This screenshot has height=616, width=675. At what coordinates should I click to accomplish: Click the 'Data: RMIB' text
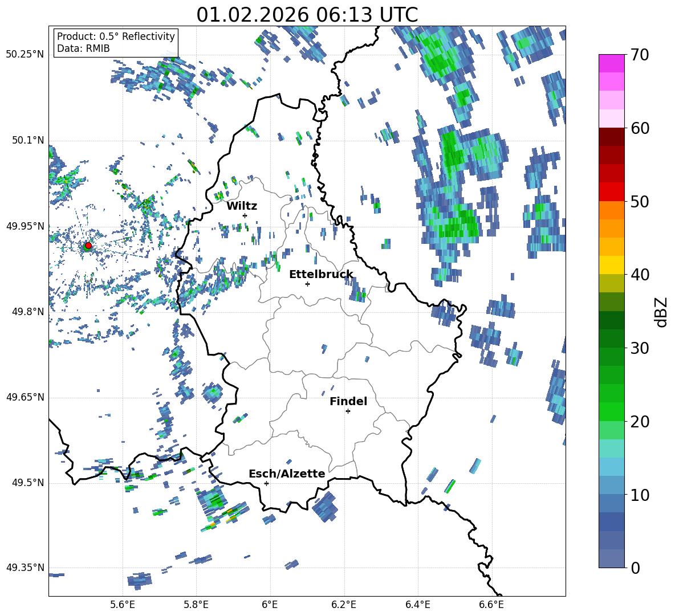(x=83, y=48)
